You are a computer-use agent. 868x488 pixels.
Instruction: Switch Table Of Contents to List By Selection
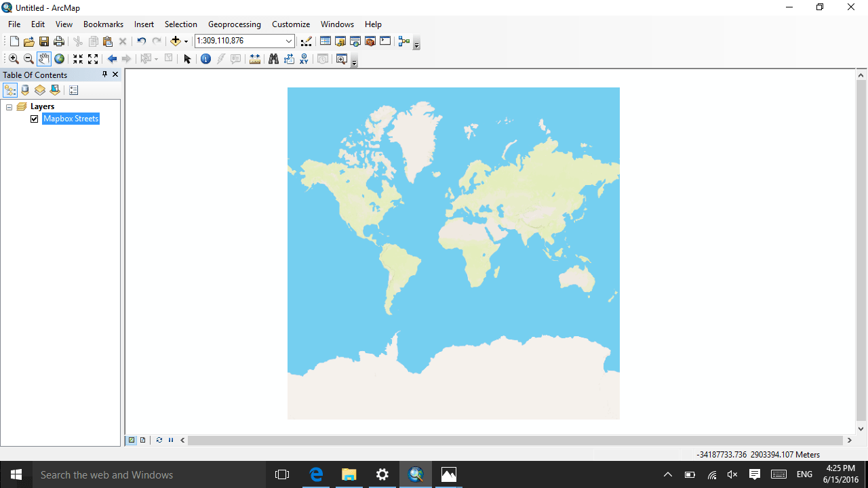click(54, 89)
